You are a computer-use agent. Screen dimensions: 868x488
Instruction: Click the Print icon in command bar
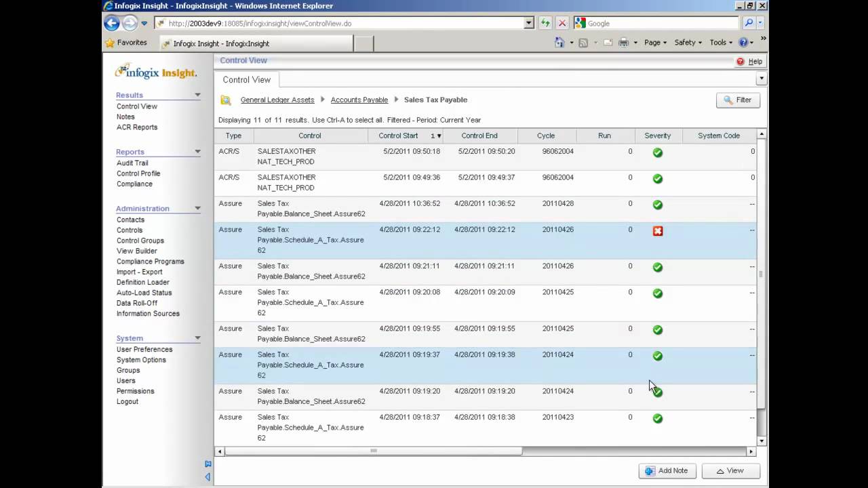[x=624, y=43]
